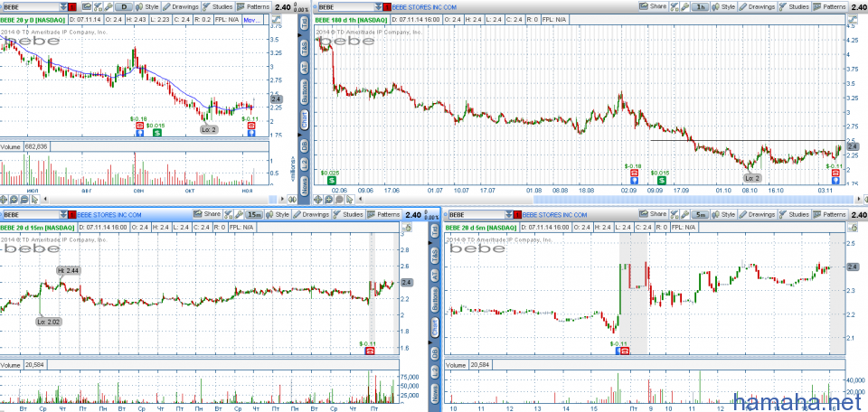Select Chart tab in upper side panel

pos(304,121)
